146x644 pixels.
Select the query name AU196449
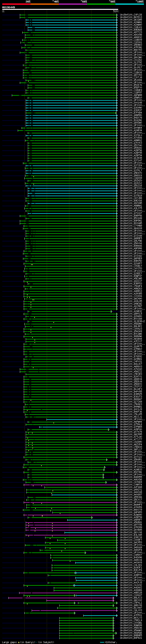pyautogui.click(x=8, y=7)
